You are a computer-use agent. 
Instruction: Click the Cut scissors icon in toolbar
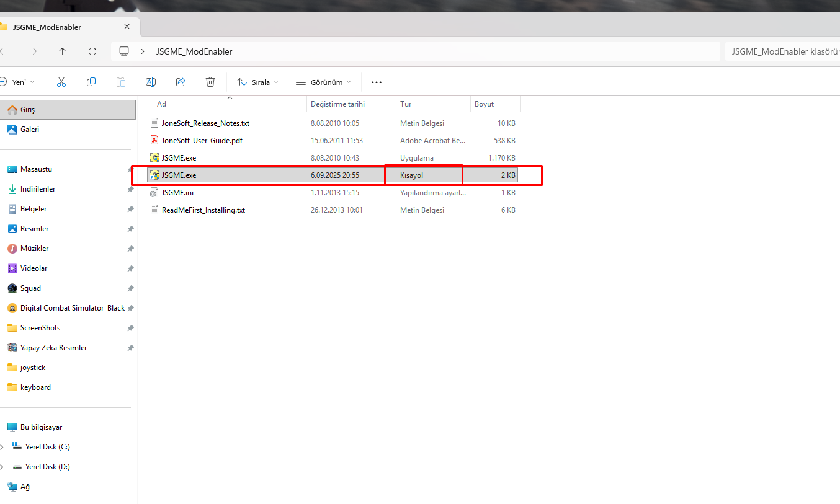click(61, 82)
